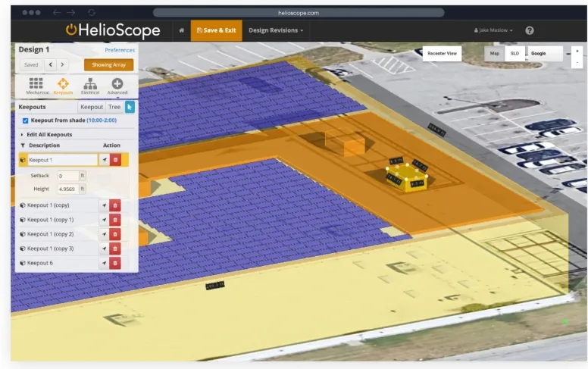Click the home icon in top navbar
The width and height of the screenshot is (588, 369).
pos(181,30)
